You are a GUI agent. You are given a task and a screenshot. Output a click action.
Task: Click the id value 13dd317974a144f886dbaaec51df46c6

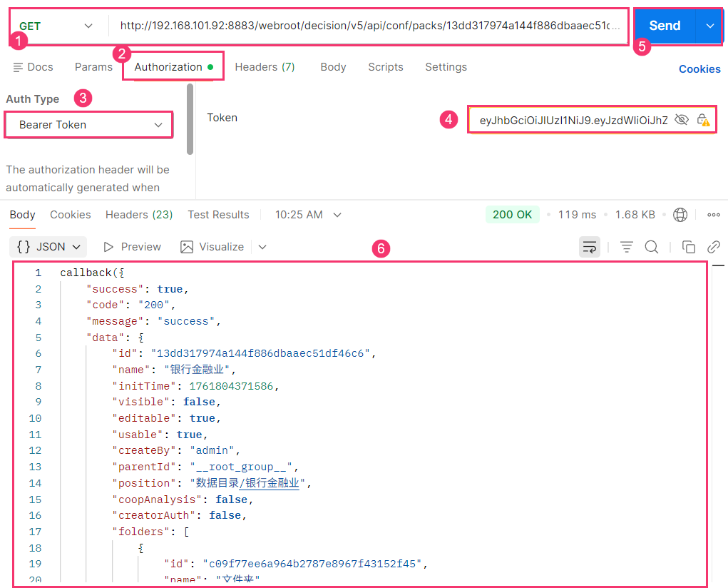tap(260, 353)
